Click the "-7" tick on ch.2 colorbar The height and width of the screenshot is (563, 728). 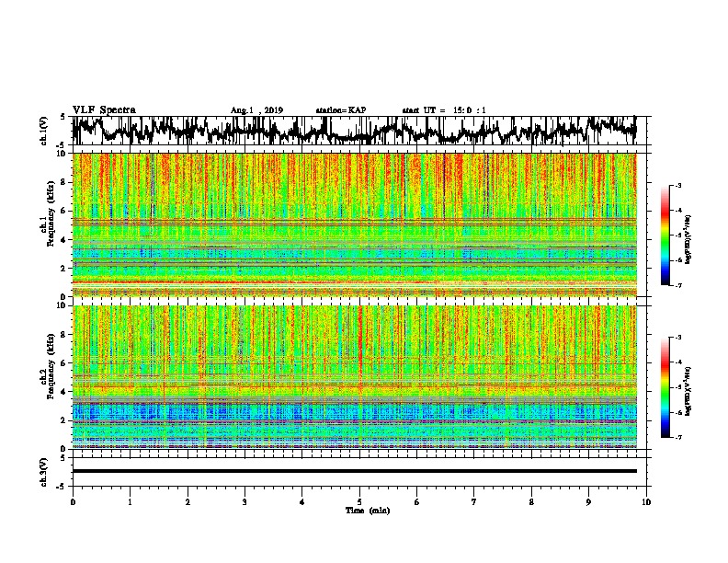(x=677, y=437)
